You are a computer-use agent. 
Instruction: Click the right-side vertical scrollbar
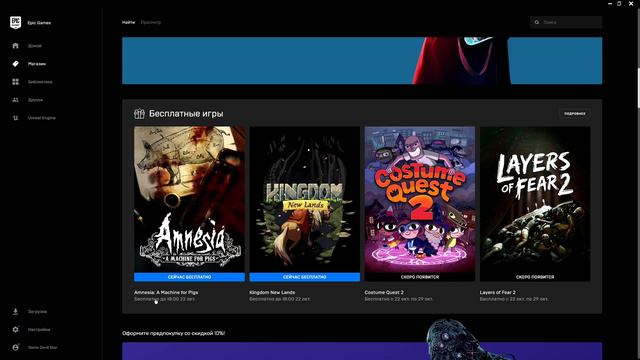[x=638, y=88]
